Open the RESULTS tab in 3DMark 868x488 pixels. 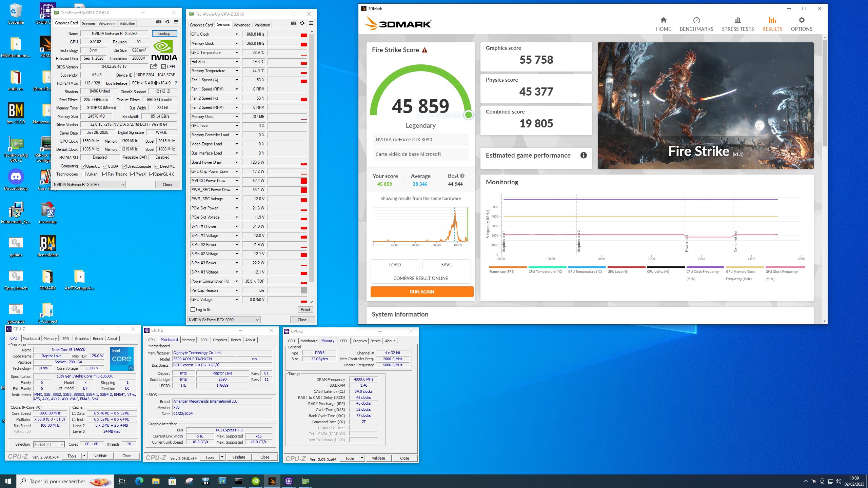772,24
